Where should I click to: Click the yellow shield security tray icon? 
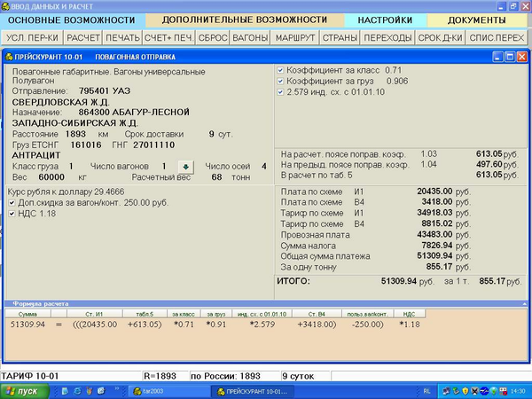[x=465, y=391]
